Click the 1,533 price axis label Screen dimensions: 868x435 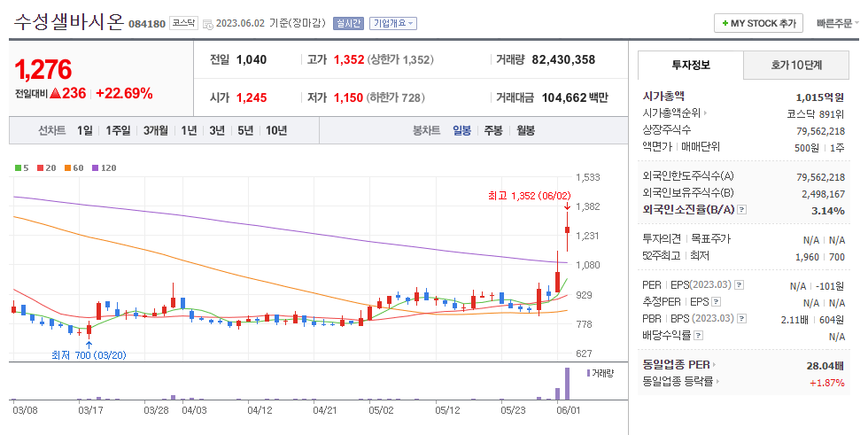click(x=588, y=178)
